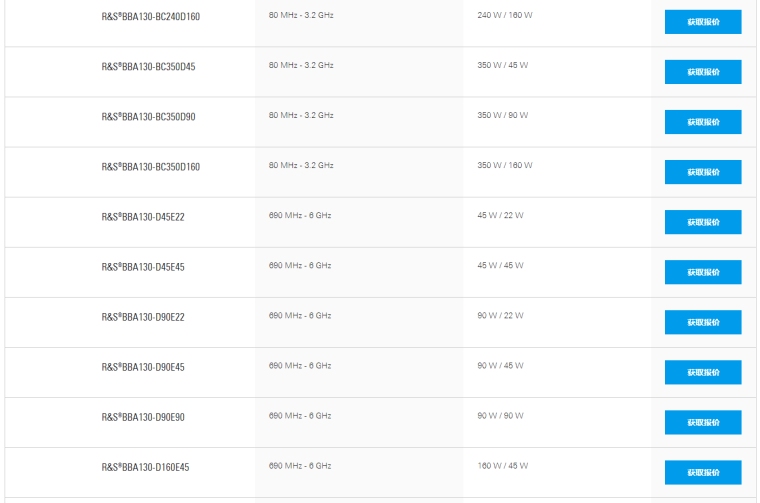The width and height of the screenshot is (760, 503).
Task: Click the R&S BBA130-BC350D160 model name
Action: tap(150, 167)
